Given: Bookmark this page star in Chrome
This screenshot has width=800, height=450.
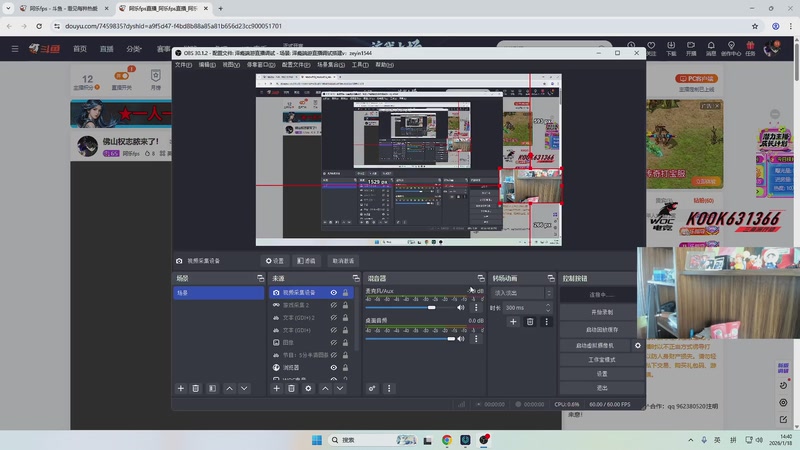Looking at the screenshot, I should pos(755,26).
